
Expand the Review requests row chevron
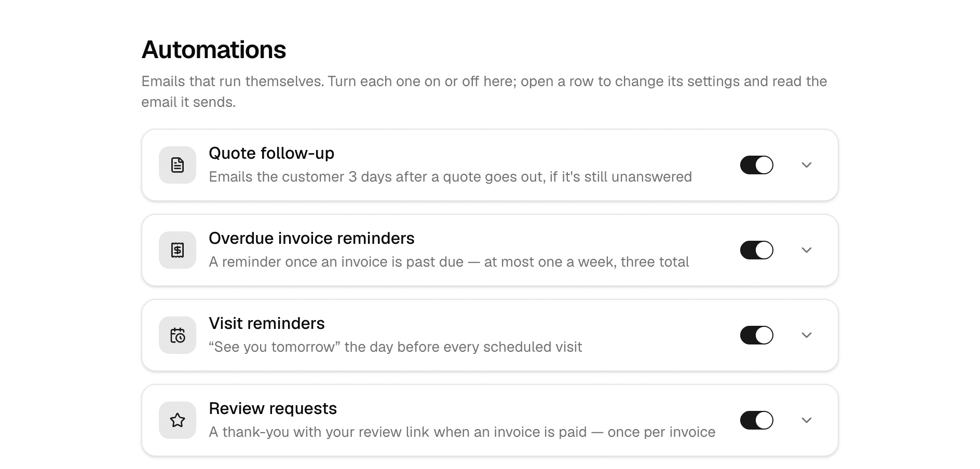pyautogui.click(x=806, y=420)
